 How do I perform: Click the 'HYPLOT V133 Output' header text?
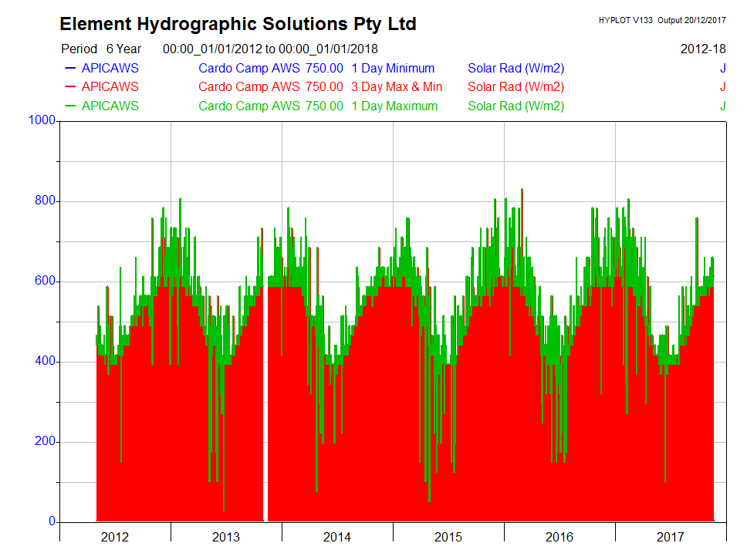pos(661,20)
